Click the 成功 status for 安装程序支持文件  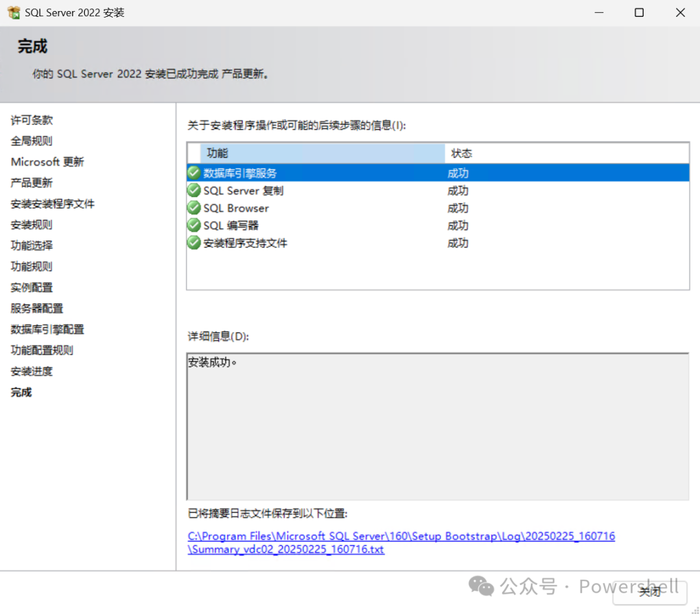[458, 243]
